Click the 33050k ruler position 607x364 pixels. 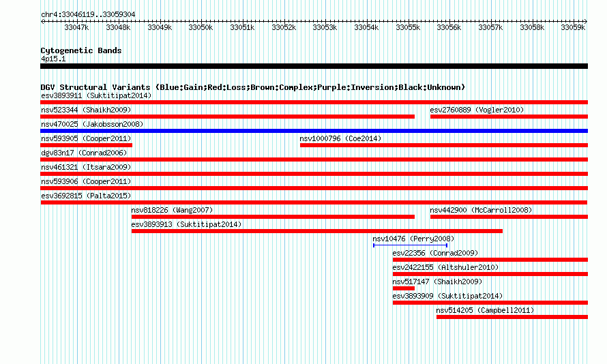pyautogui.click(x=201, y=27)
